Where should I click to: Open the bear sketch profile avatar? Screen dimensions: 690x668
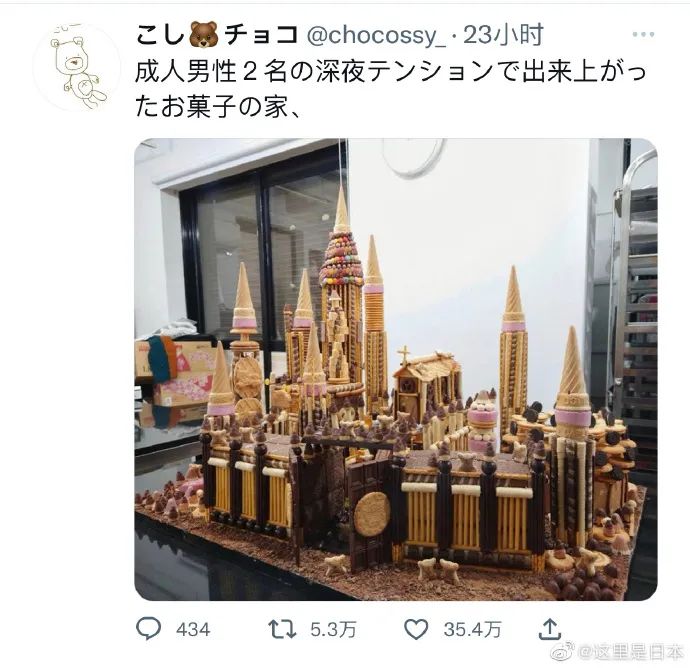pos(77,67)
